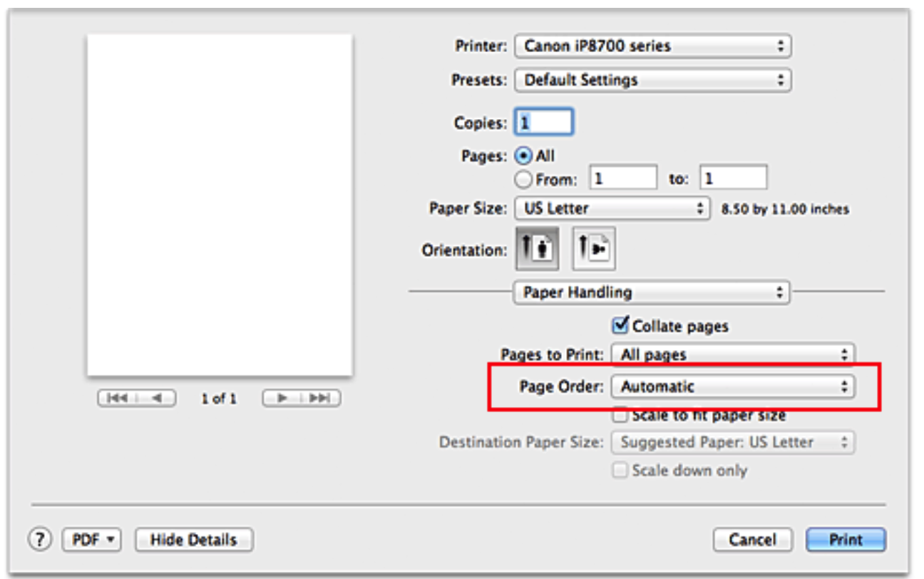Select portrait orientation icon
This screenshot has height=579, width=924.
coord(538,250)
